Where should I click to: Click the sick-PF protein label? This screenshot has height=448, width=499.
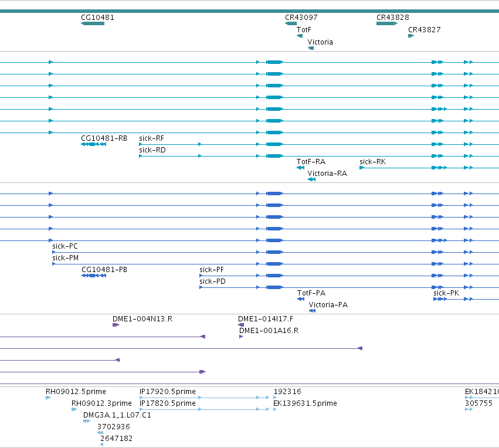(211, 270)
